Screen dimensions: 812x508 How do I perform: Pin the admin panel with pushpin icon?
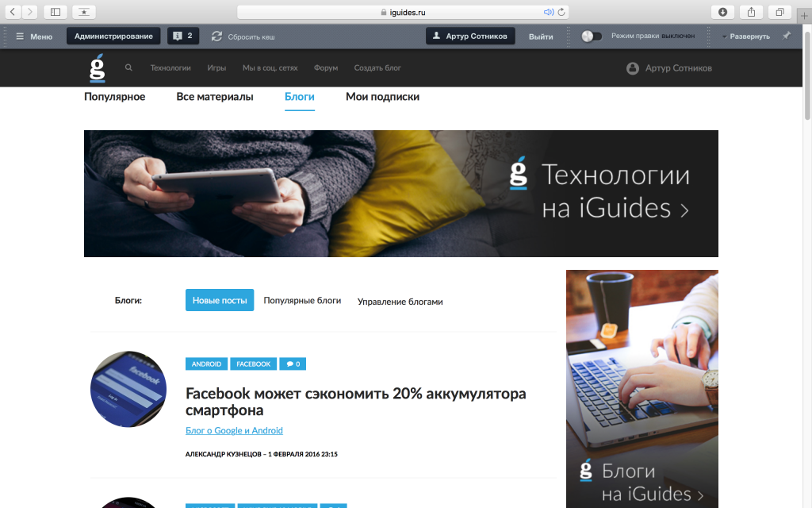coord(787,36)
